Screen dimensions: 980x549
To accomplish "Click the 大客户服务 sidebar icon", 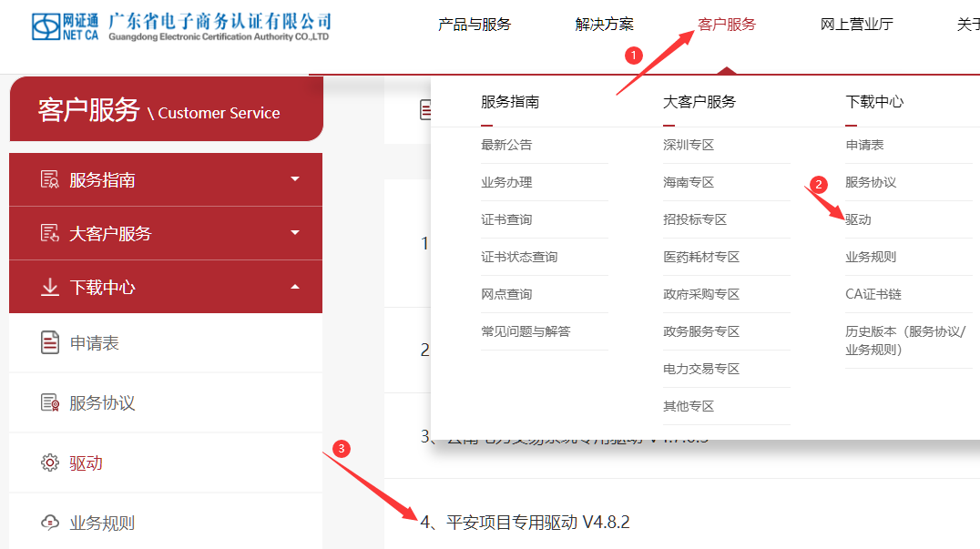I will 50,233.
